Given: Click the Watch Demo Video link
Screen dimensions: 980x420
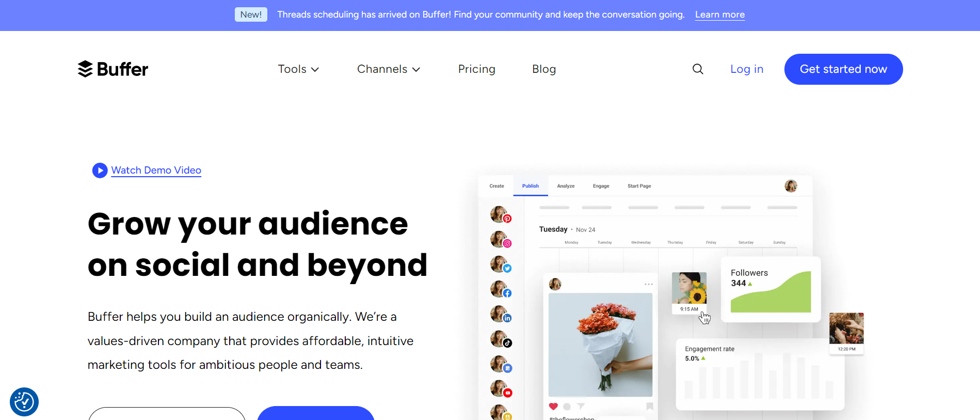Looking at the screenshot, I should (x=156, y=170).
